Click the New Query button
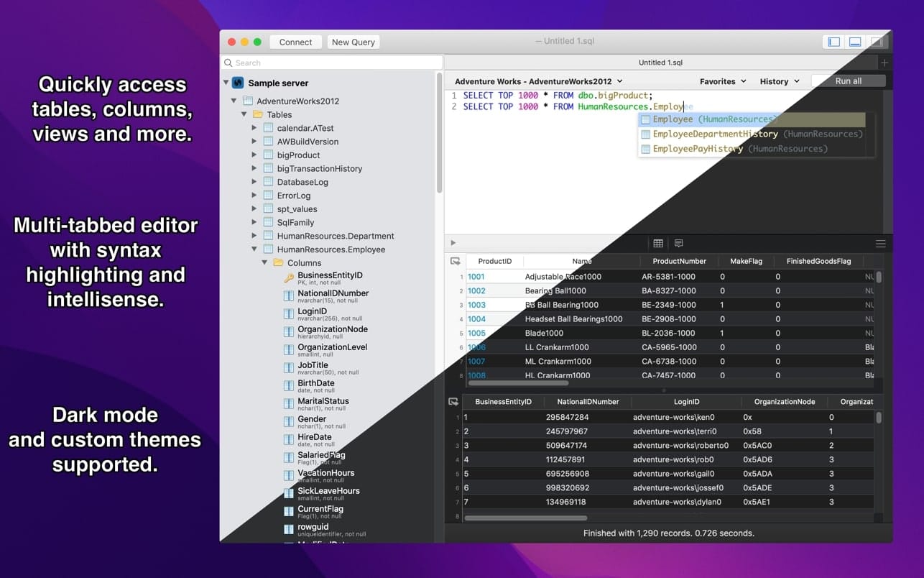This screenshot has width=924, height=578. point(353,42)
